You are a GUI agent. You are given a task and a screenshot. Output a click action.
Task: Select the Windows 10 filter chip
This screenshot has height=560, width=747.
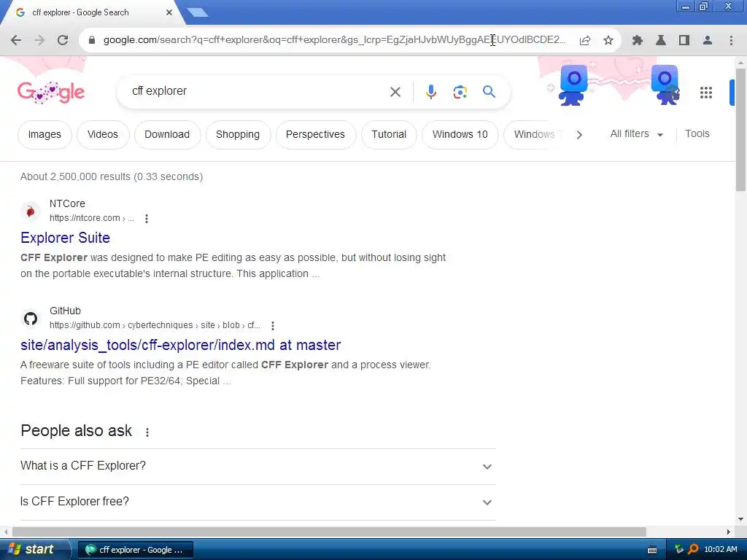pyautogui.click(x=460, y=134)
